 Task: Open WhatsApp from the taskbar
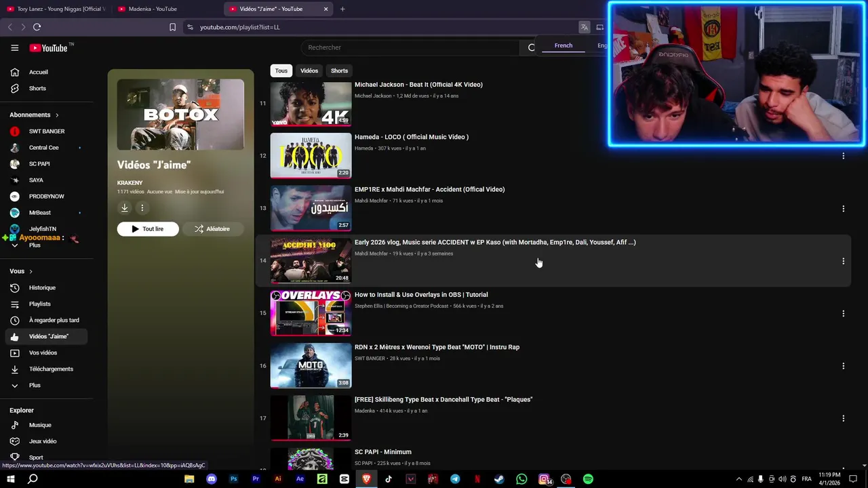pos(521,479)
